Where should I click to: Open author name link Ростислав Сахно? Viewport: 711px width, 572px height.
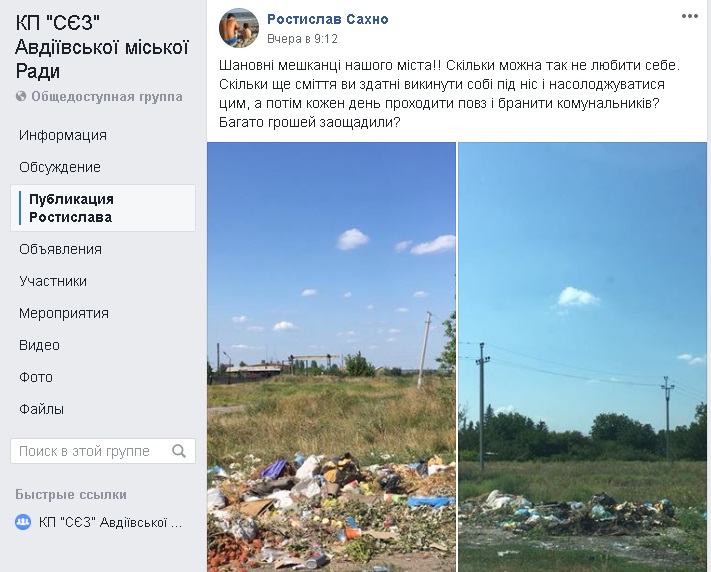[x=327, y=19]
